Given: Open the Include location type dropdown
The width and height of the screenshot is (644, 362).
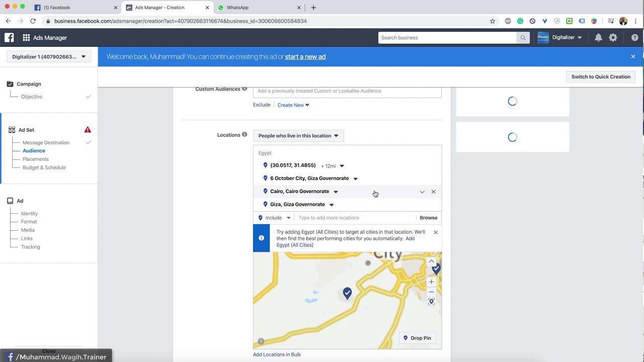Looking at the screenshot, I should coord(275,218).
